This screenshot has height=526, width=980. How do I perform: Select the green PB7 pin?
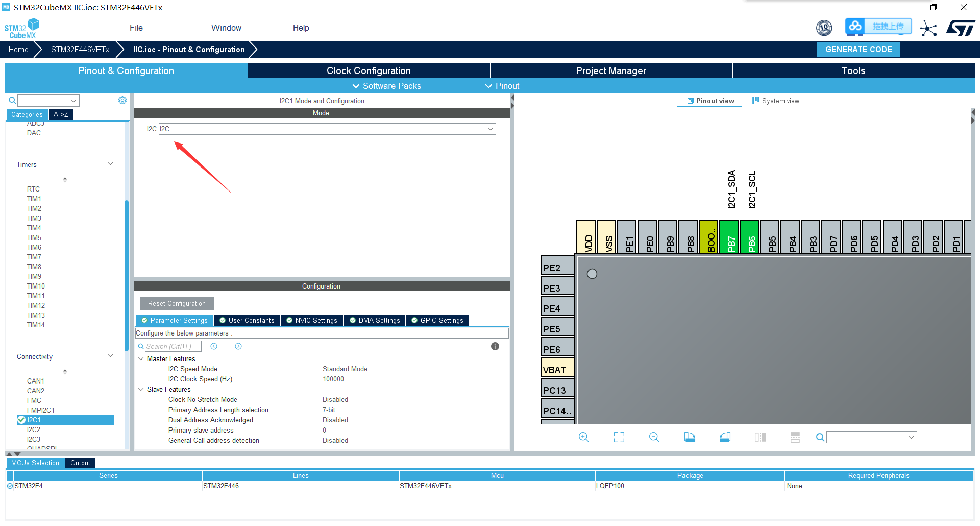coord(729,236)
